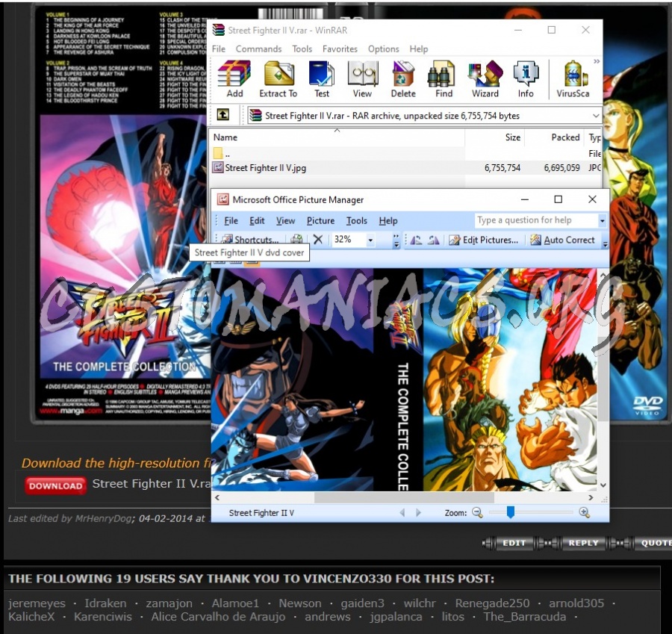Click Edit Pictures button
This screenshot has height=634, width=672.
[483, 240]
